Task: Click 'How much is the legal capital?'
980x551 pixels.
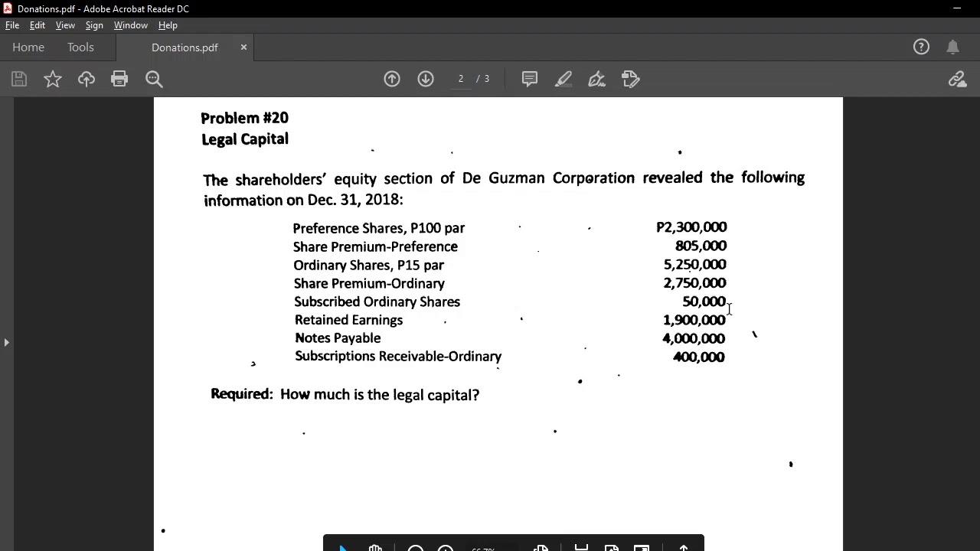Action: point(380,395)
